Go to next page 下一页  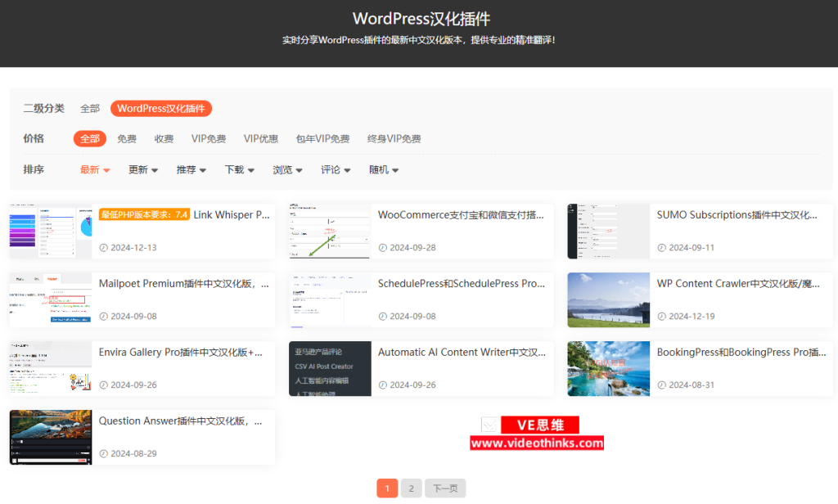click(445, 488)
